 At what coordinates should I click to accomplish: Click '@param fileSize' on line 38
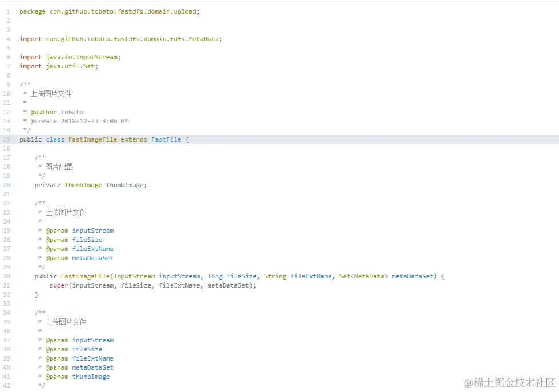click(74, 350)
